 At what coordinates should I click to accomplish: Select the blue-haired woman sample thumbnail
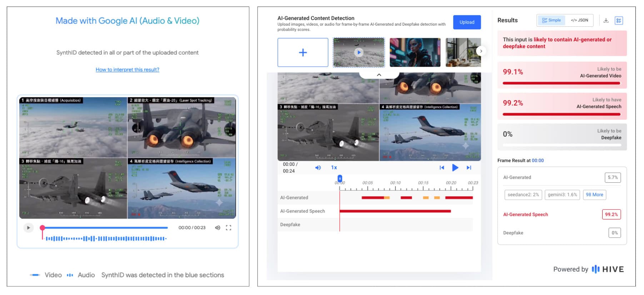pos(415,52)
